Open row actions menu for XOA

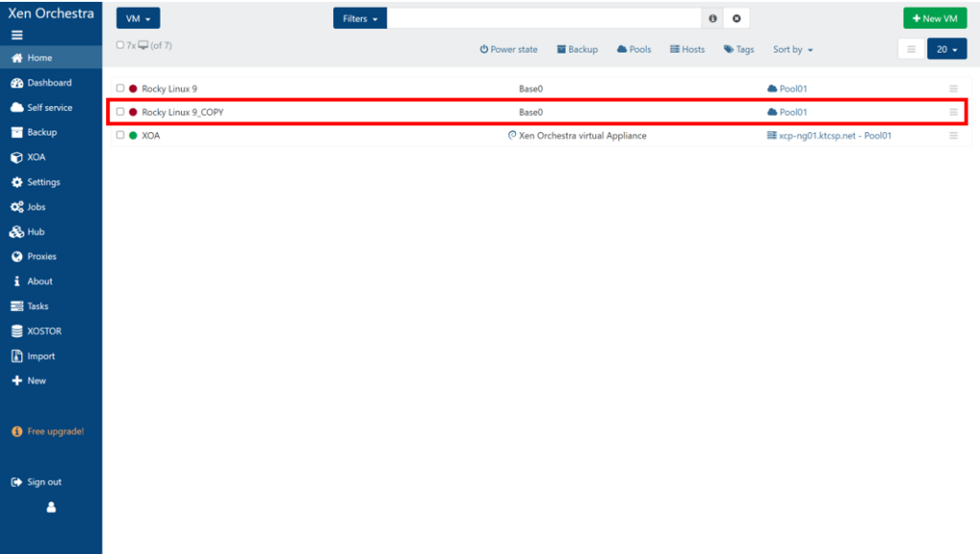tap(953, 136)
